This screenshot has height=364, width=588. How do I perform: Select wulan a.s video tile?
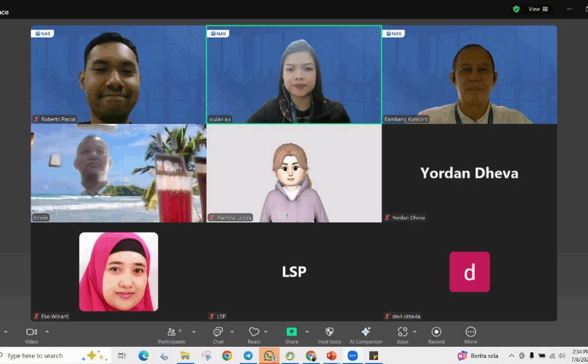coord(293,74)
